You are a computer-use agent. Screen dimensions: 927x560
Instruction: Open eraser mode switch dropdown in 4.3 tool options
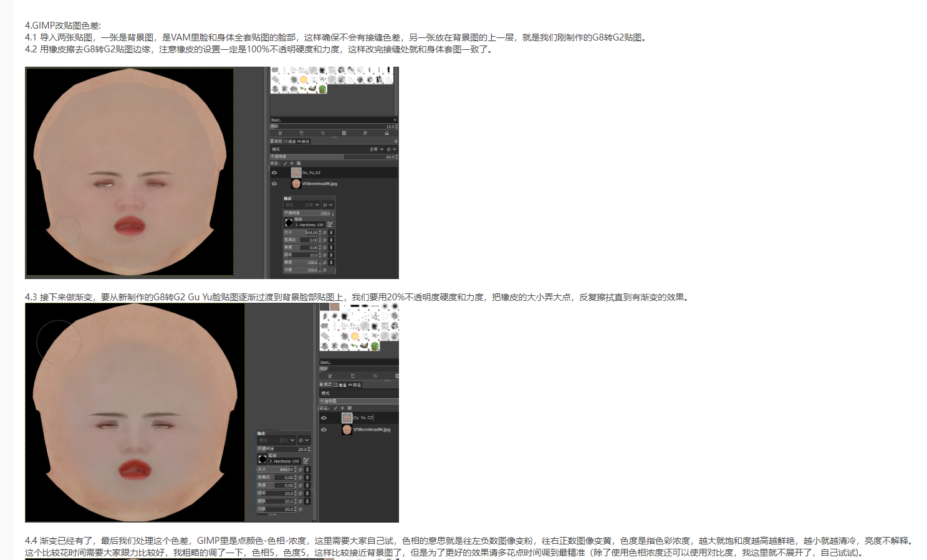(304, 440)
